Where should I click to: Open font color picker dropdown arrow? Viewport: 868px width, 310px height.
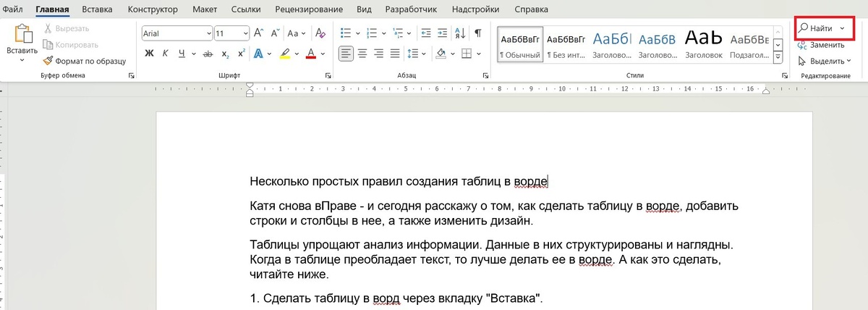pyautogui.click(x=323, y=54)
